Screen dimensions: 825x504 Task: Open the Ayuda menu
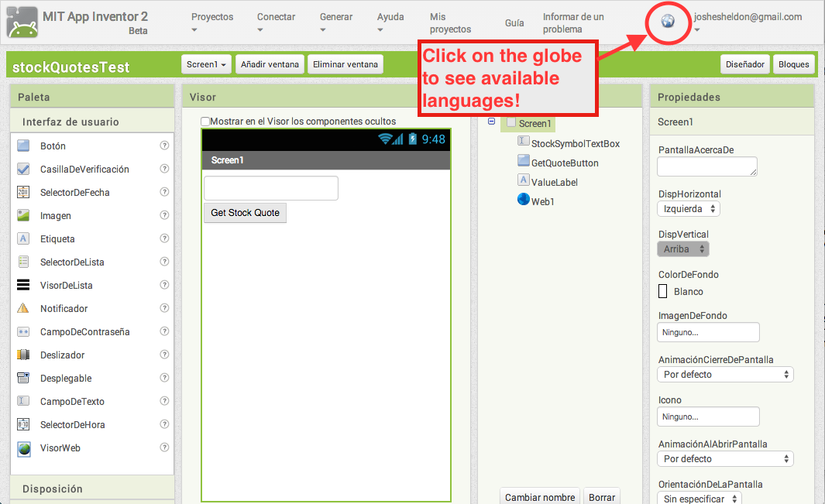pos(390,22)
